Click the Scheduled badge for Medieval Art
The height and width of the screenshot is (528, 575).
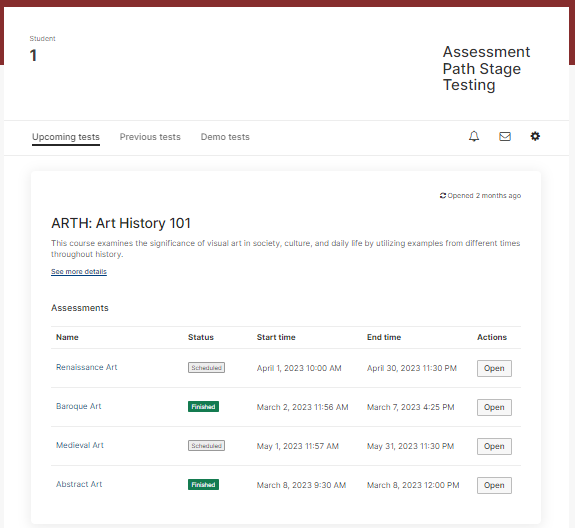coord(206,446)
